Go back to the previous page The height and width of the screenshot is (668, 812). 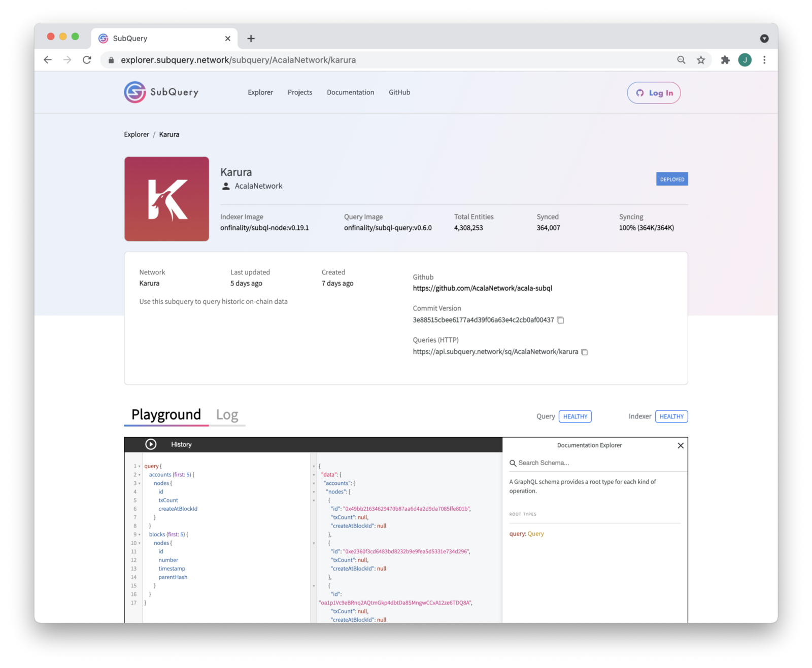tap(48, 60)
